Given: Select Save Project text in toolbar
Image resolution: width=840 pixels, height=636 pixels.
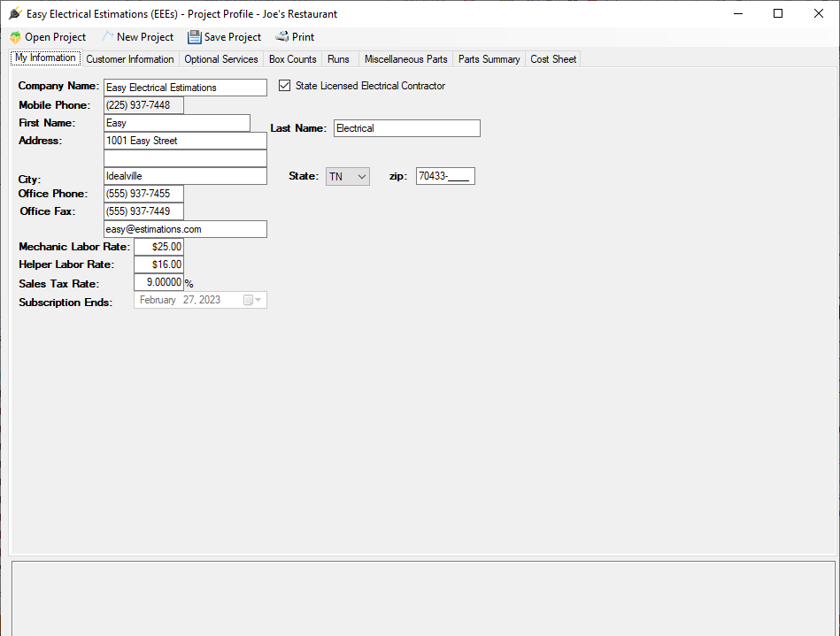Looking at the screenshot, I should (x=233, y=37).
